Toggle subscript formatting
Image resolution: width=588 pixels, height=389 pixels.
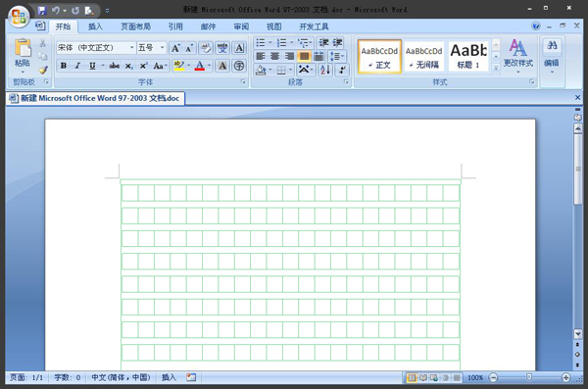(x=129, y=66)
